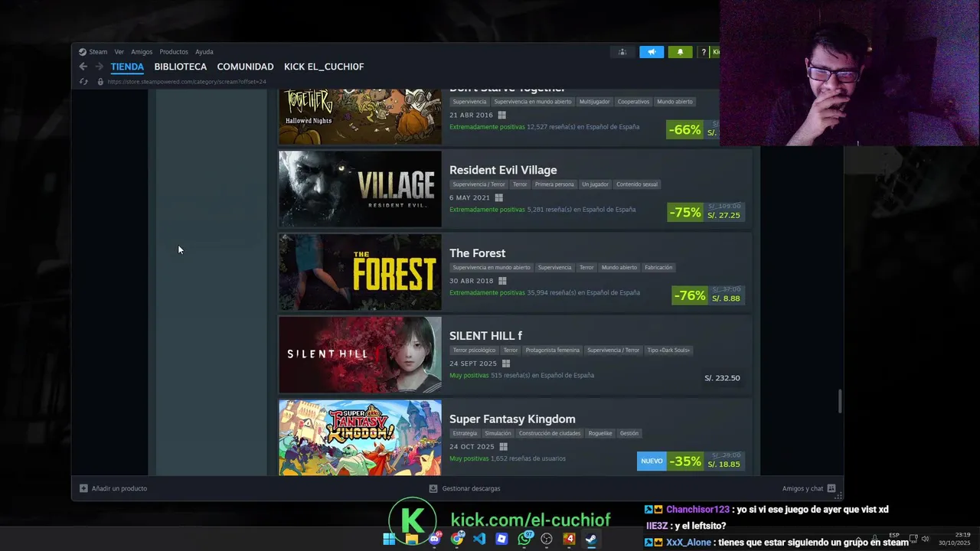Open the Ver menu
Image resolution: width=980 pixels, height=551 pixels.
click(119, 52)
